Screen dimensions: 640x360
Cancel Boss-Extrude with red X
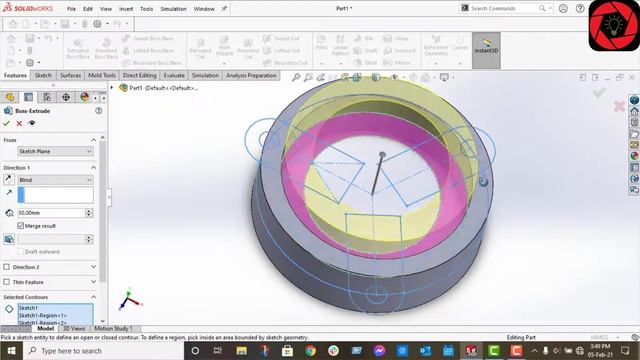point(19,123)
